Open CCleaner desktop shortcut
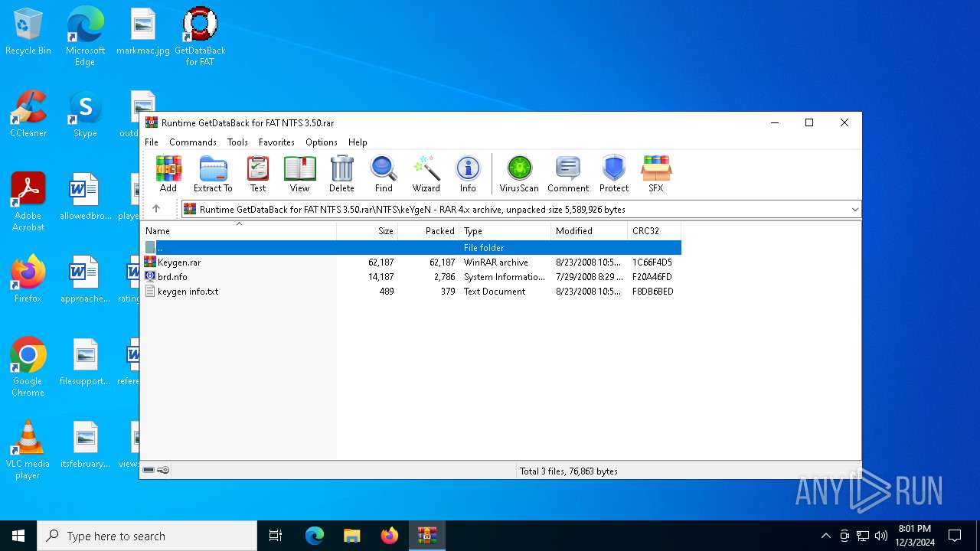Screen dimensions: 980x551 pyautogui.click(x=28, y=115)
